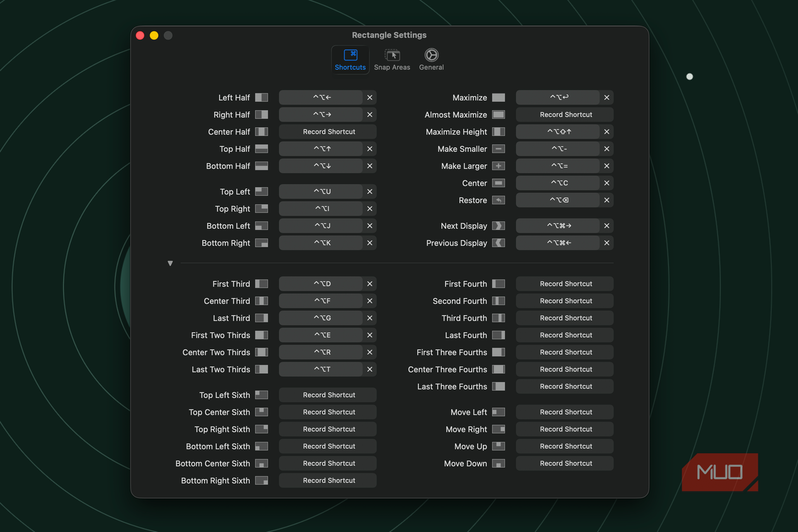Click the Move Down layout icon
Screen dimensions: 798x532
(x=499, y=463)
